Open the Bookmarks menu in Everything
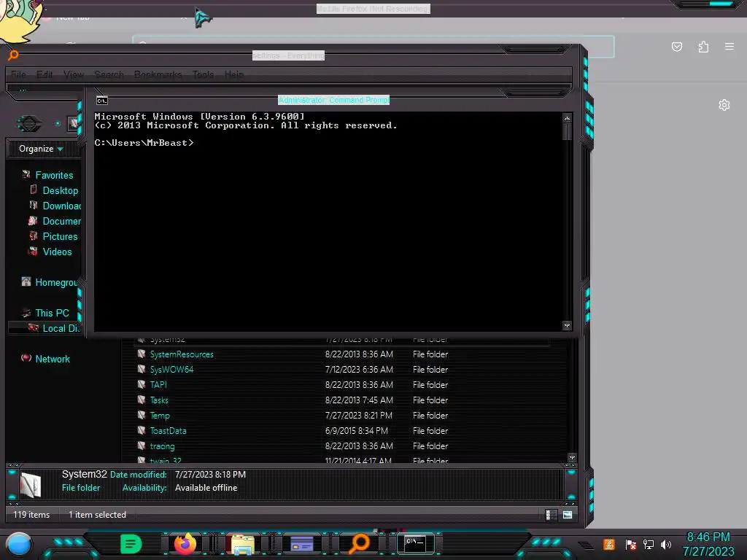The height and width of the screenshot is (560, 747). click(x=158, y=75)
